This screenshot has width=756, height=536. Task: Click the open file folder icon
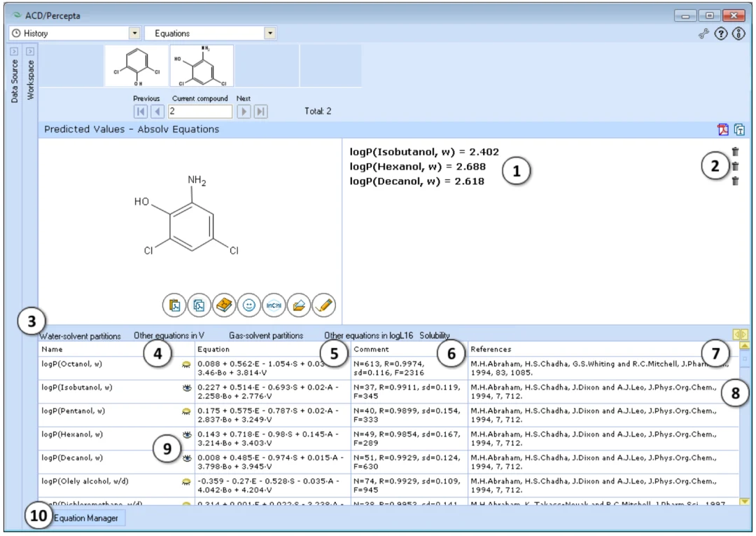(x=299, y=305)
